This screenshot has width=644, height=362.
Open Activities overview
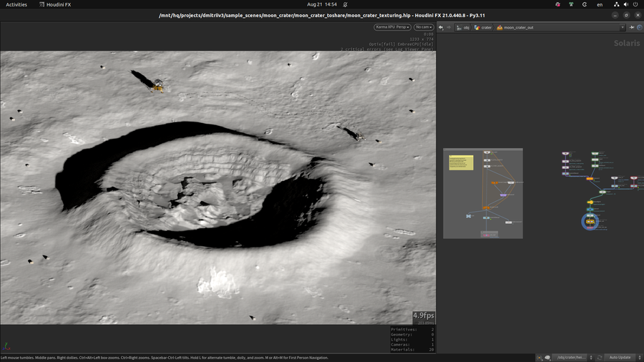click(16, 4)
